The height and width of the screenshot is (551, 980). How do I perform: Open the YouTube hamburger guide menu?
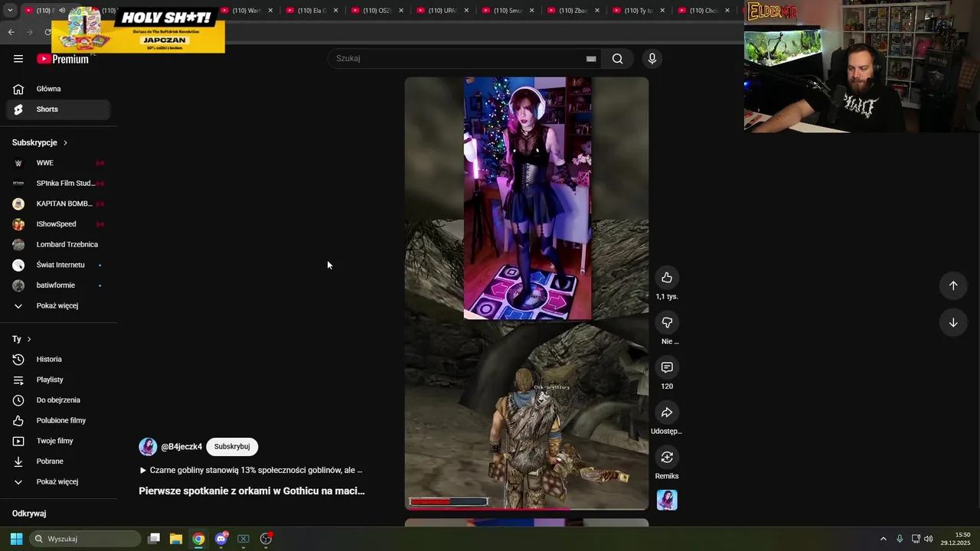pos(18,59)
